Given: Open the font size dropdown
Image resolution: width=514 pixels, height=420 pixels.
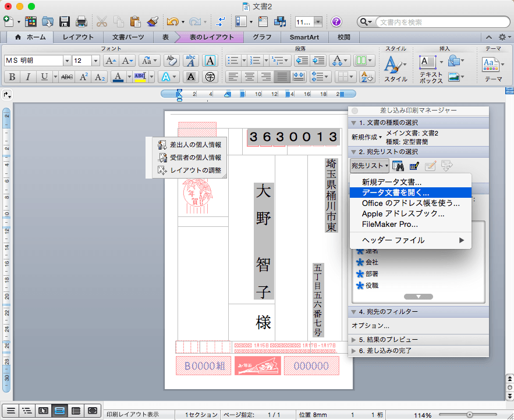Looking at the screenshot, I should [95, 60].
